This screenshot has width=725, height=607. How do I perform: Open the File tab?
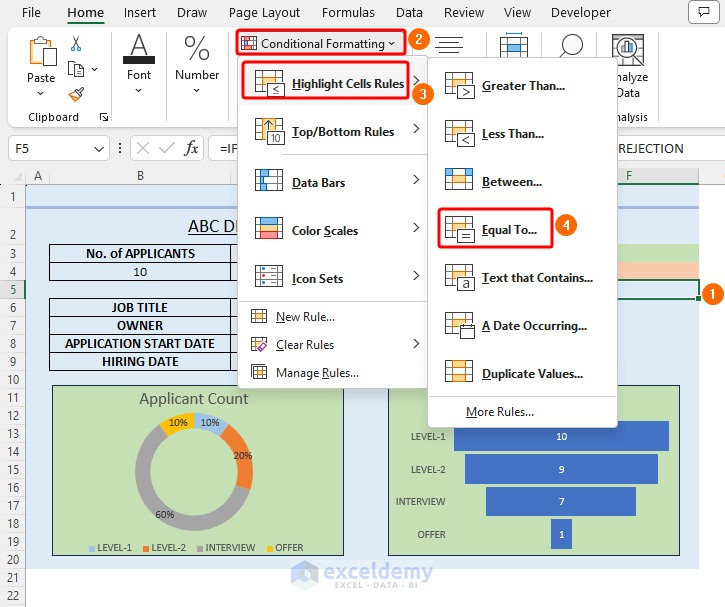click(x=31, y=12)
